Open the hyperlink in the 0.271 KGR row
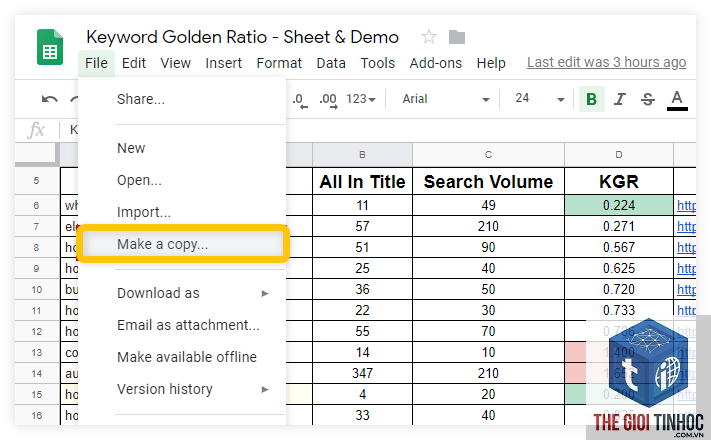Viewport: 711px width, 440px height. pyautogui.click(x=686, y=227)
